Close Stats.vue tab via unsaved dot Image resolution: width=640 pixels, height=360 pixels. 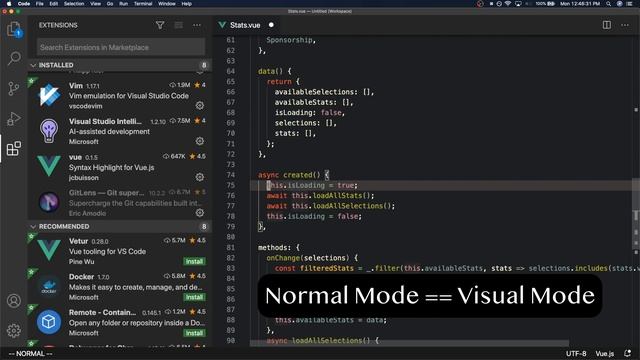pos(271,25)
